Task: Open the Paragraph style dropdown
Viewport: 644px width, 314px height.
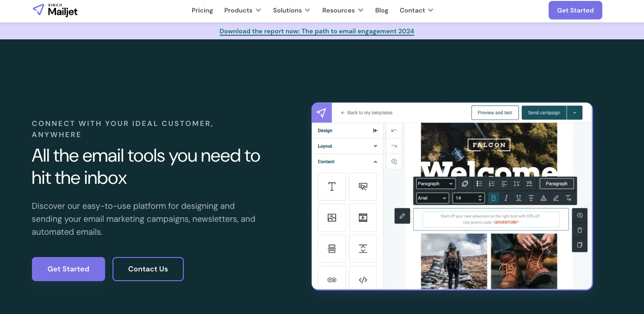Action: 436,184
